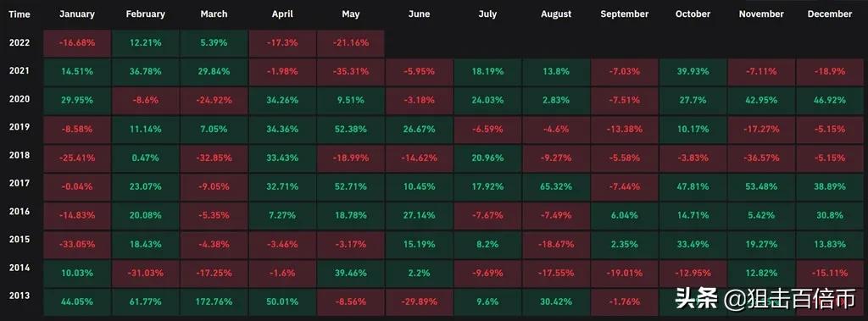
Task: Click the 2018 row label
Action: [x=19, y=156]
